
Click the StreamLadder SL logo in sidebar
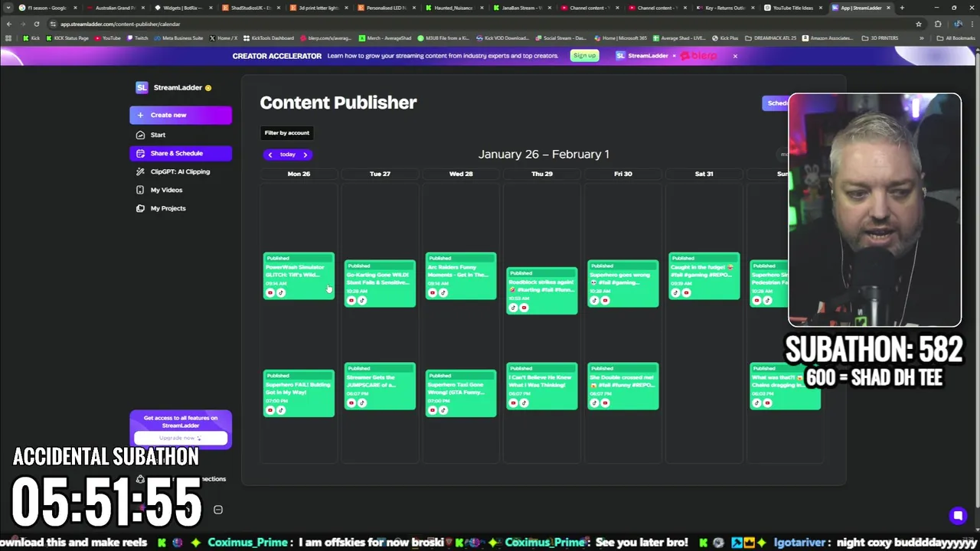pyautogui.click(x=142, y=87)
